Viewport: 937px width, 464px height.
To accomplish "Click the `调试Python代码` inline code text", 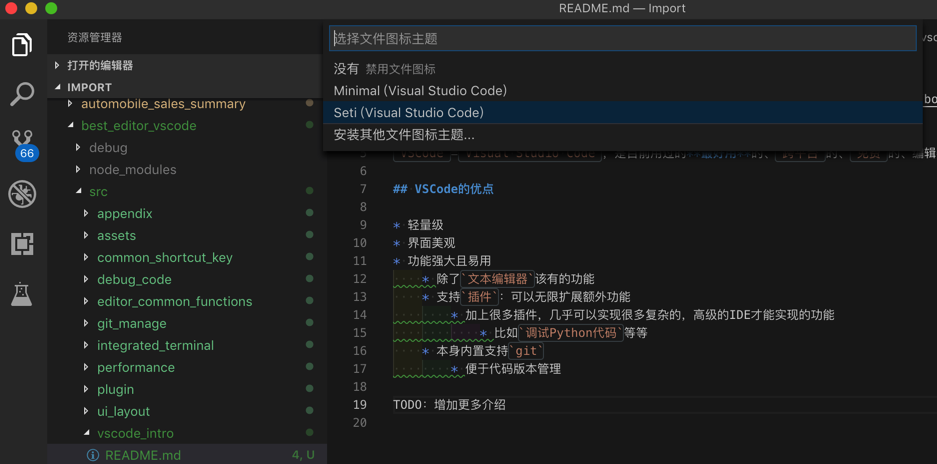I will (571, 333).
